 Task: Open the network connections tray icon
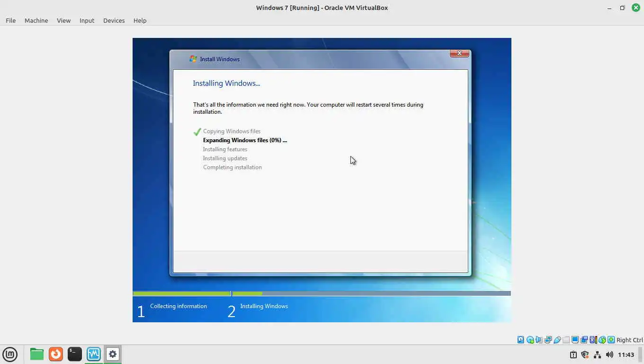coord(597,355)
